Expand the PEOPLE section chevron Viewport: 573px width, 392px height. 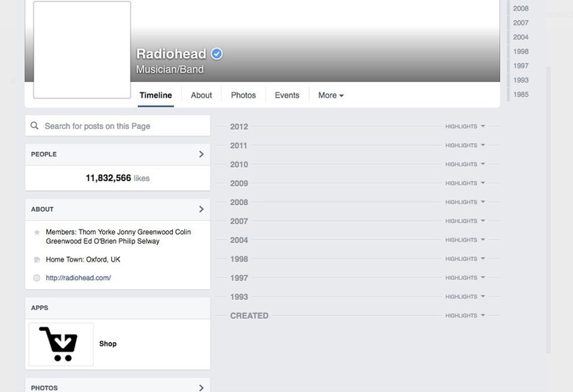201,154
